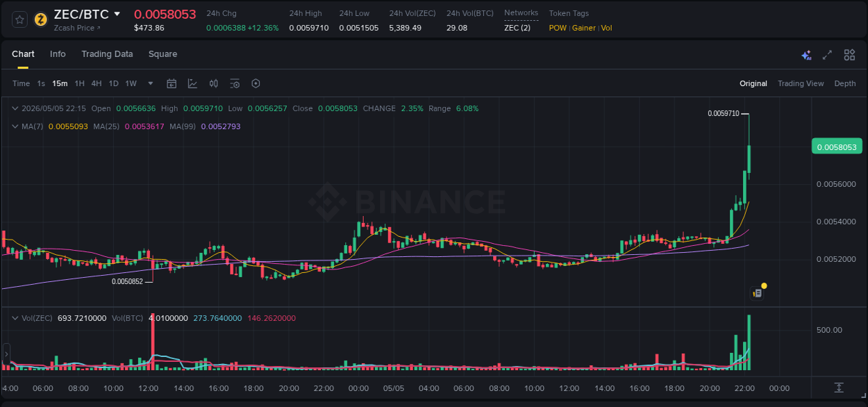
Task: Expand the chart to fullscreen
Action: pyautogui.click(x=827, y=55)
